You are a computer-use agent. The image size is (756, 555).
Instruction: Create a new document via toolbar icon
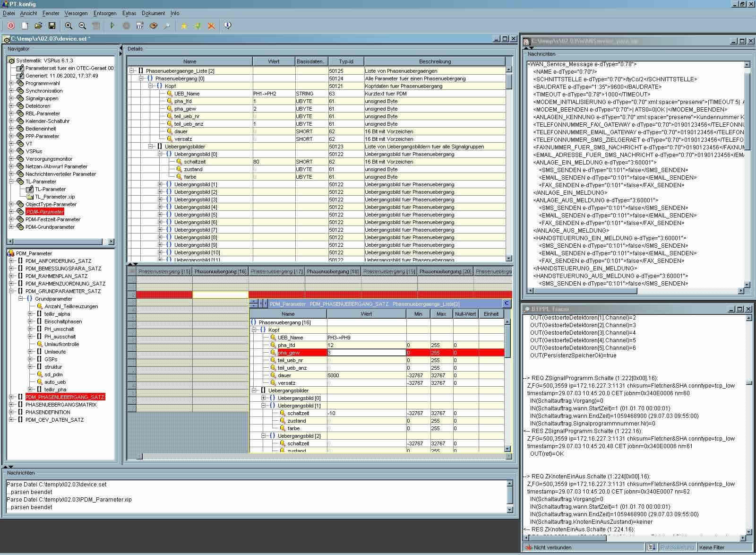tap(25, 26)
